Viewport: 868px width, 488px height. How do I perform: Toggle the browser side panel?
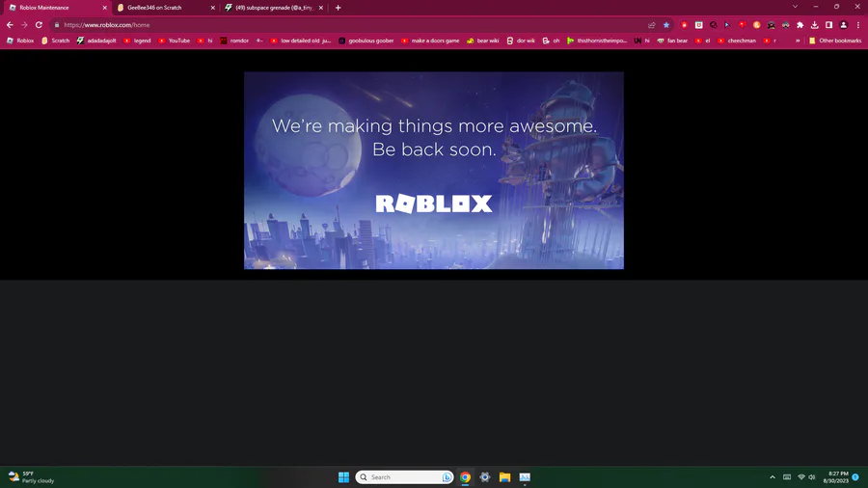pyautogui.click(x=828, y=25)
